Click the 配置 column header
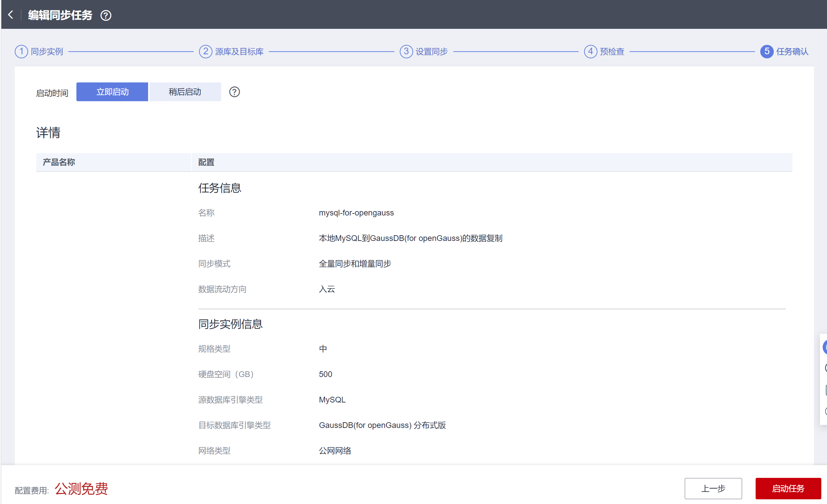This screenshot has height=504, width=827. (206, 163)
